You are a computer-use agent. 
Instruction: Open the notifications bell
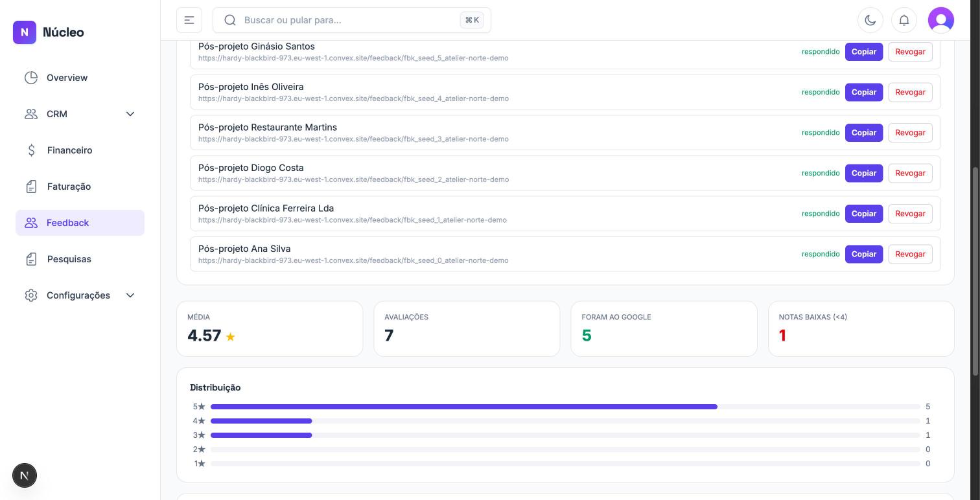[x=904, y=20]
